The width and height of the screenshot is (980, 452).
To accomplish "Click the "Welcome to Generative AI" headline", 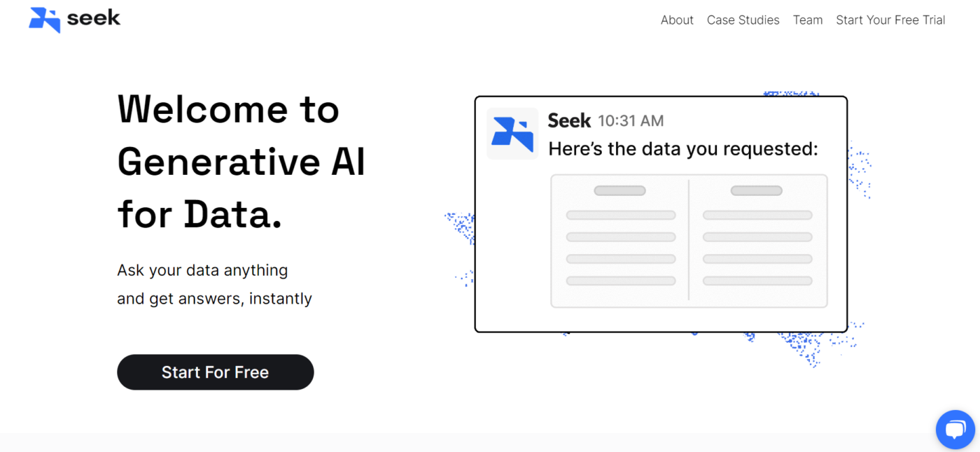I will (241, 136).
